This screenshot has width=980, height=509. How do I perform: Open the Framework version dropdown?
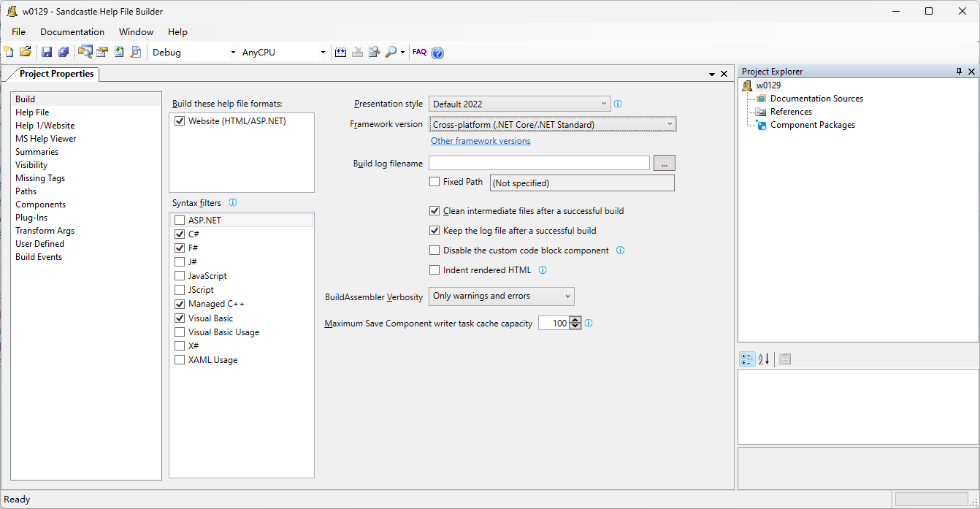[x=552, y=124]
